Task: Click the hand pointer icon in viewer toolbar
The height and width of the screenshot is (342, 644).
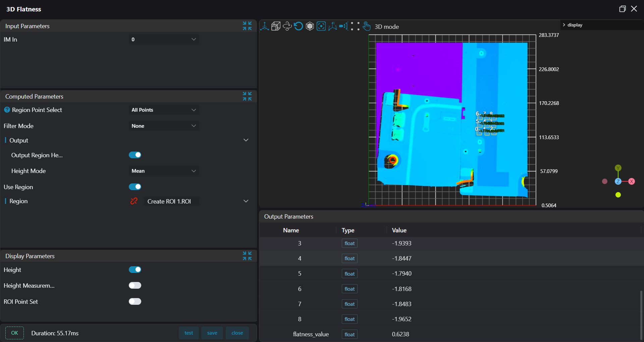Action: click(x=367, y=26)
